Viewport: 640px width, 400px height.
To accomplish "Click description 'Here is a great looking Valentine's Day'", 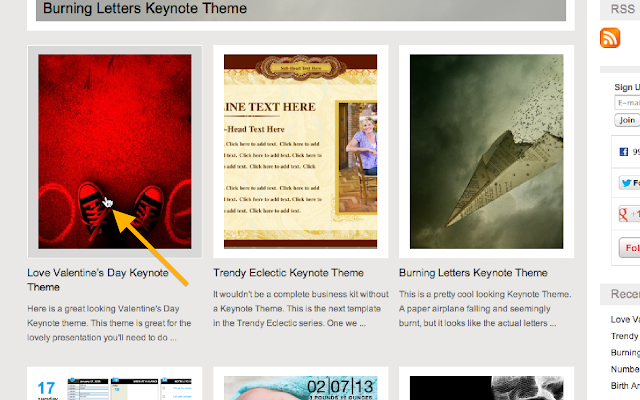I will (x=109, y=323).
